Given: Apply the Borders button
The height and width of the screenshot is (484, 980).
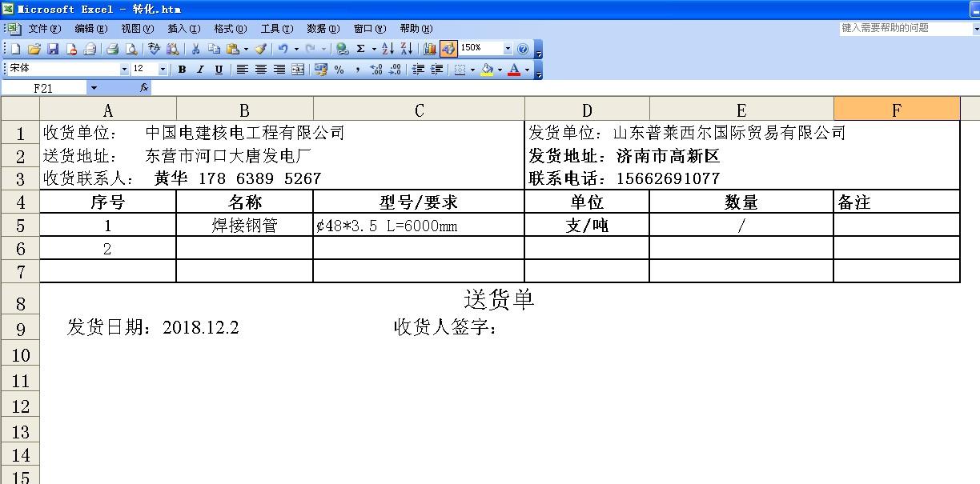Looking at the screenshot, I should click(460, 70).
